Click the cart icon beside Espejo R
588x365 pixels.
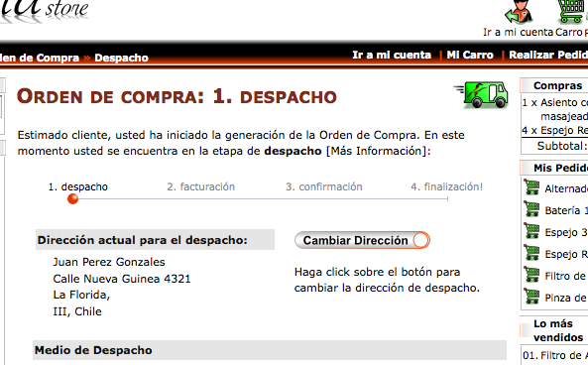[531, 253]
